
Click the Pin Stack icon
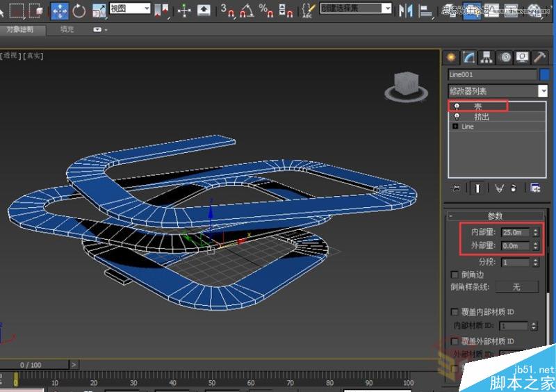tap(456, 188)
